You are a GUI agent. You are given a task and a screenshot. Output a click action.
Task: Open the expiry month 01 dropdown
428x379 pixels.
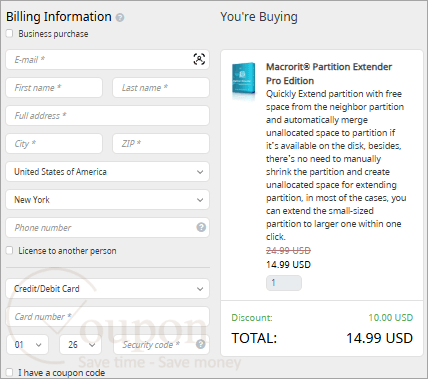pyautogui.click(x=27, y=344)
